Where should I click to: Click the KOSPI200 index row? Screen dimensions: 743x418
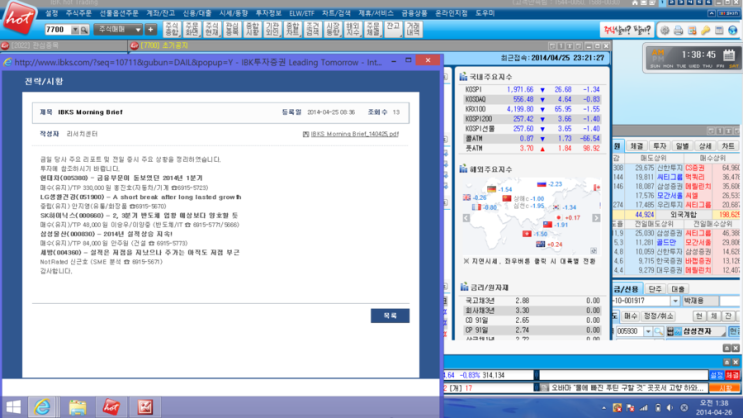tap(533, 119)
